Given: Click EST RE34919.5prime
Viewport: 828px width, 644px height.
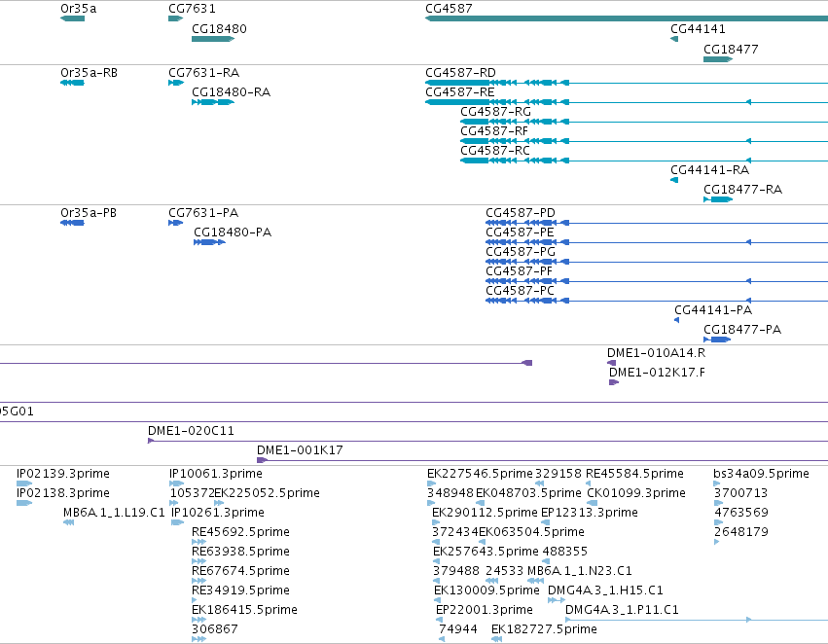Looking at the screenshot, I should [195, 601].
